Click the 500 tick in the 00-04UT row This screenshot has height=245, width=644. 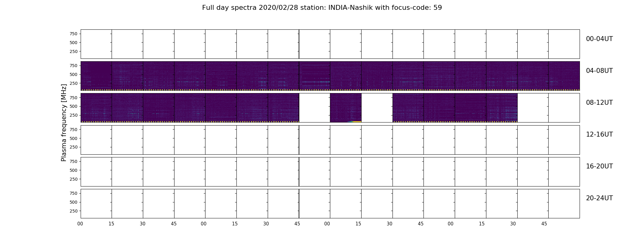pos(74,43)
